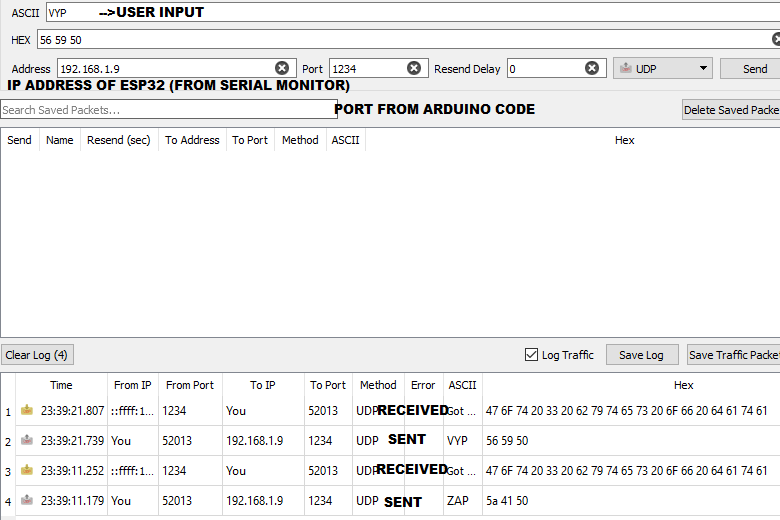Click the Save Log button
Viewport: 780px width, 520px height.
641,355
